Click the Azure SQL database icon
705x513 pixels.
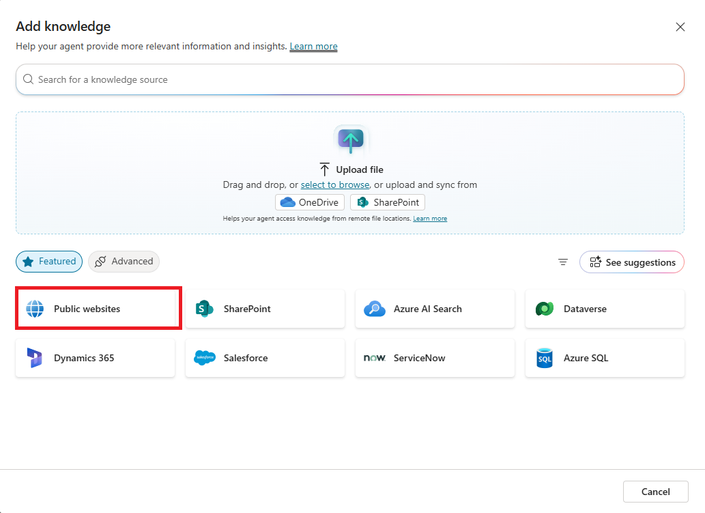point(544,358)
